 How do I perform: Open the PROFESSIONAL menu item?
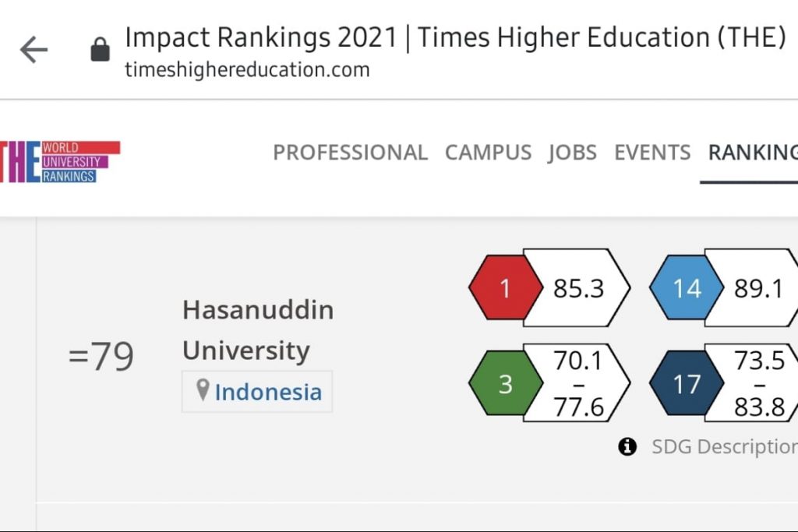point(350,153)
